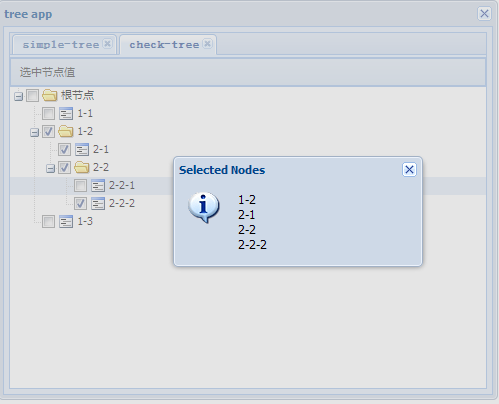Close the Selected Nodes dialog

[409, 170]
